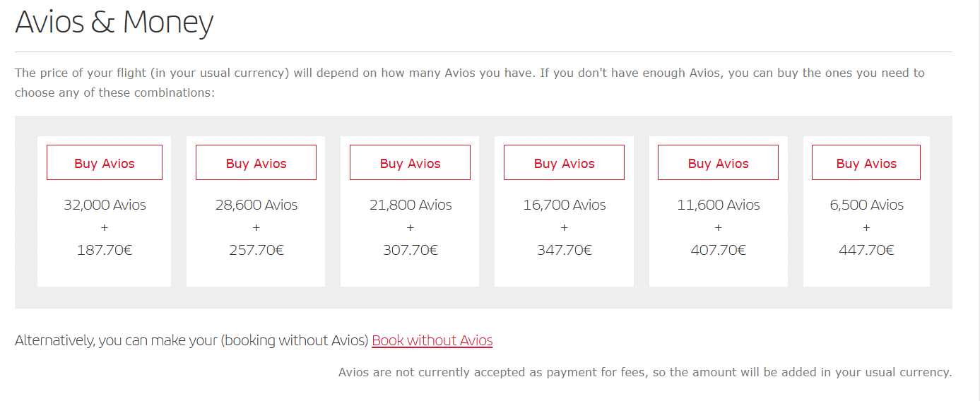
Task: Click the Avios & Money page heading
Action: coord(114,23)
